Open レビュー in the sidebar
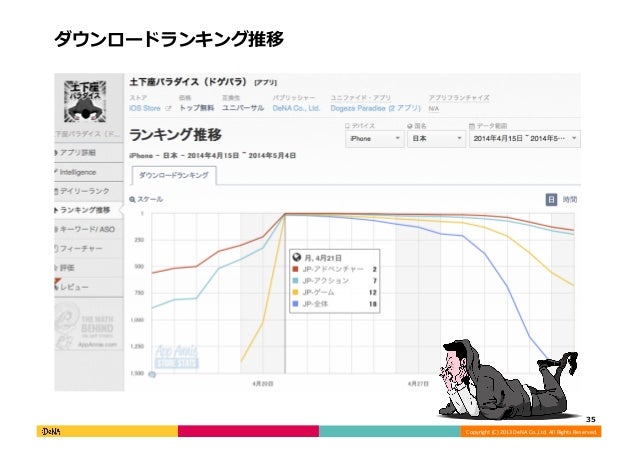Screen dimensions: 638x451 click(89, 287)
